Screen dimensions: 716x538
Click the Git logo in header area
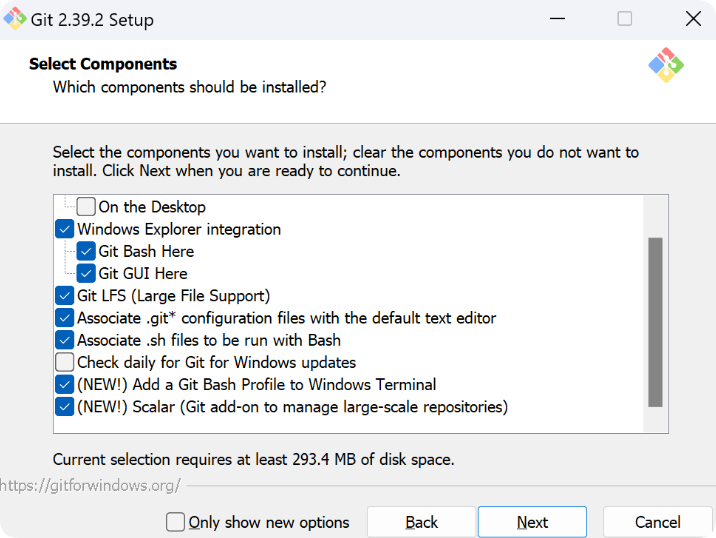click(666, 65)
